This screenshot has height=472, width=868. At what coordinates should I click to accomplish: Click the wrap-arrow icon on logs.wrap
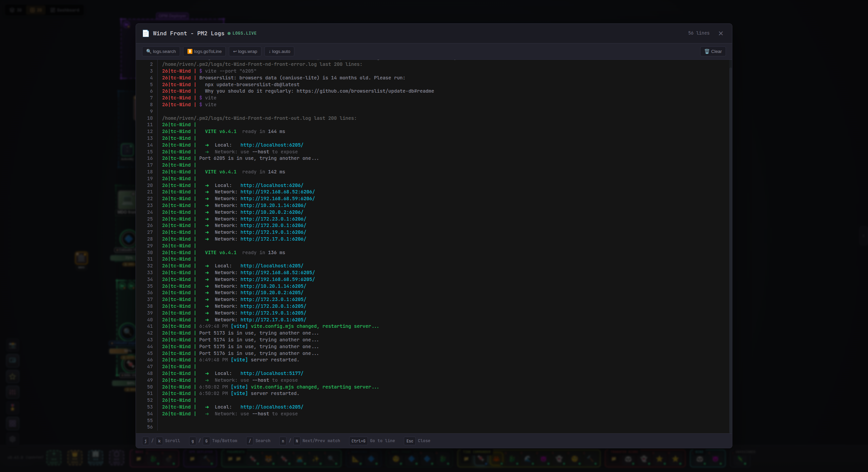click(235, 51)
